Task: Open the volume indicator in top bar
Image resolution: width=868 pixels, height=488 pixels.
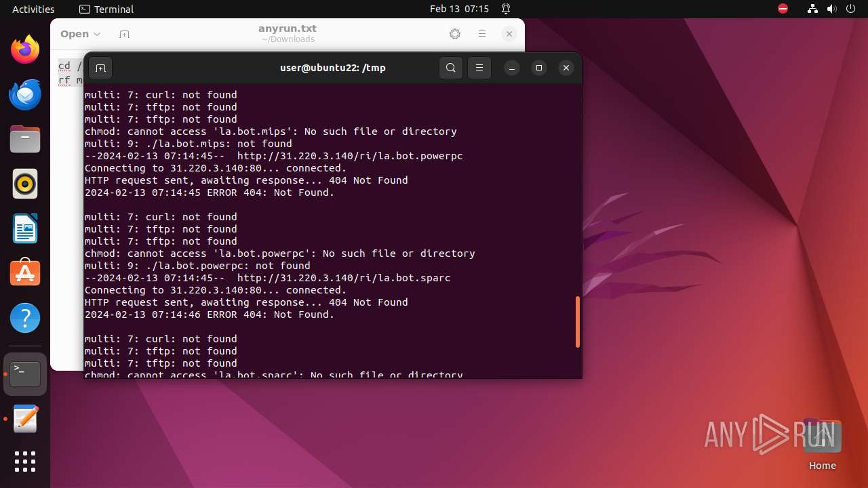Action: [x=832, y=9]
